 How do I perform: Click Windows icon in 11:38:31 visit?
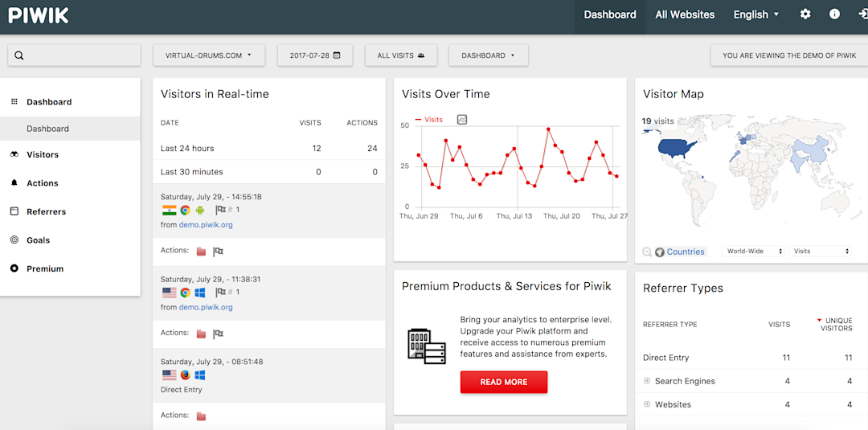pyautogui.click(x=200, y=293)
